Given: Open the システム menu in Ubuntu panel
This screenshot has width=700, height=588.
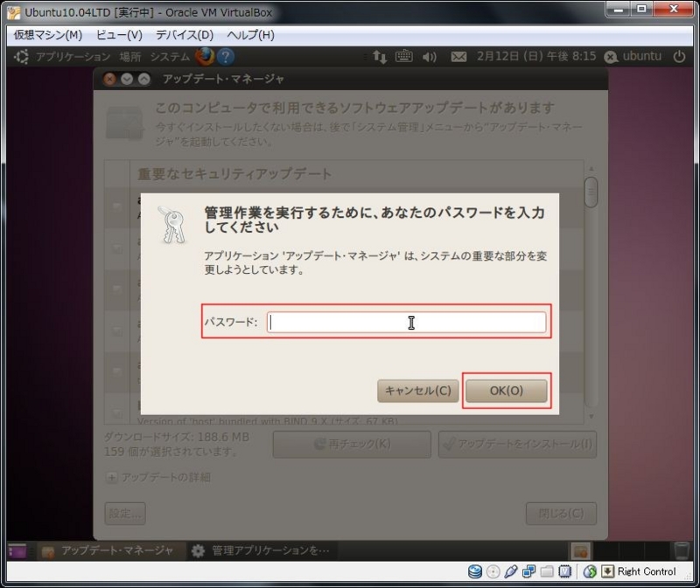Looking at the screenshot, I should 170,57.
